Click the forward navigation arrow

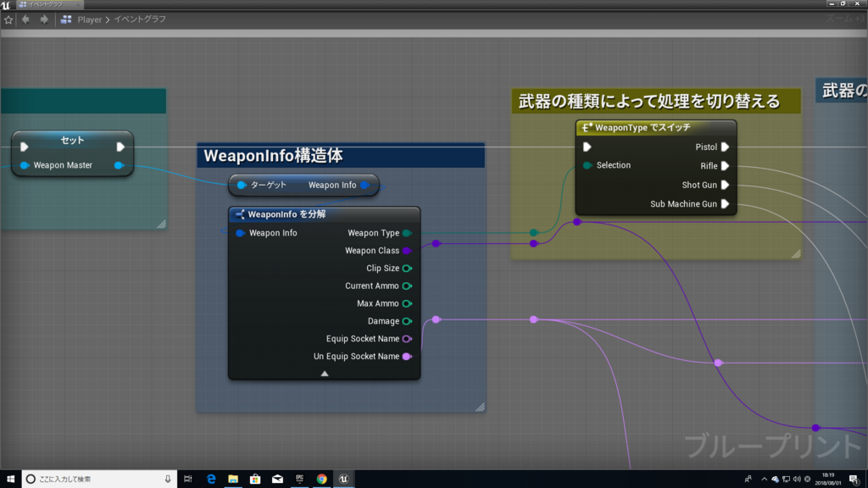pyautogui.click(x=44, y=19)
